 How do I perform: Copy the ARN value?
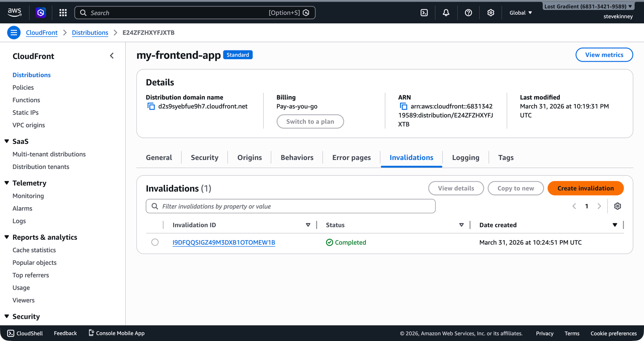coord(403,106)
